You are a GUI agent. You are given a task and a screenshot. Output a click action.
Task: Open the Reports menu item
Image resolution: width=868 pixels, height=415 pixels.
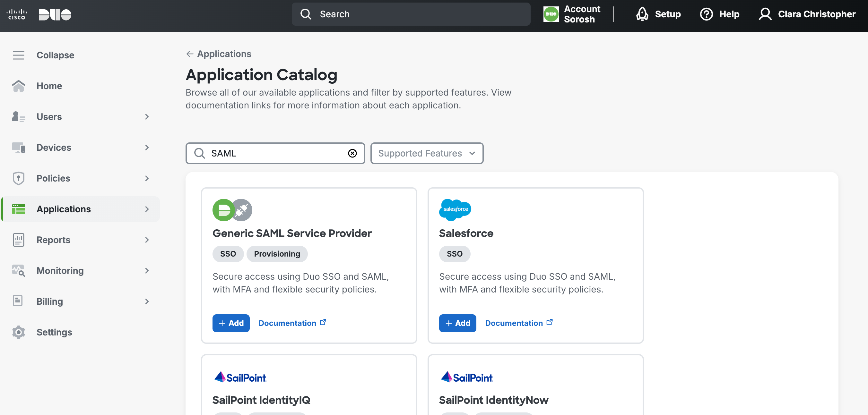[53, 240]
